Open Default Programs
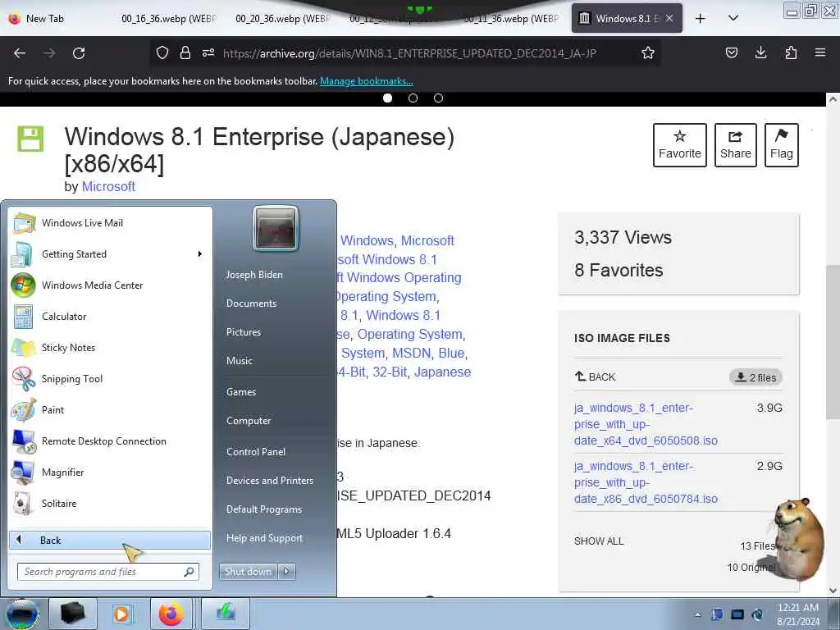840x630 pixels. (263, 509)
